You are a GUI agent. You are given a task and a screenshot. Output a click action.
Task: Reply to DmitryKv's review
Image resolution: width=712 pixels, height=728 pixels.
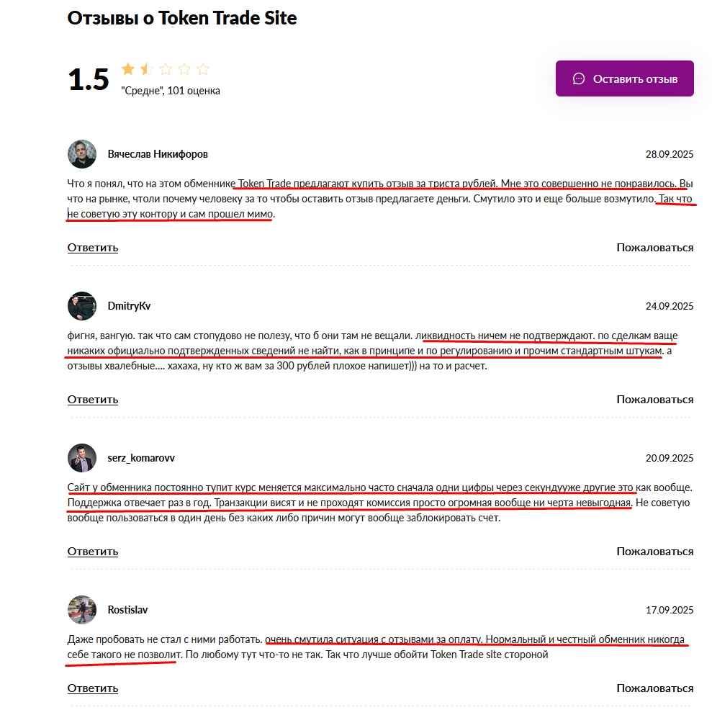(93, 400)
